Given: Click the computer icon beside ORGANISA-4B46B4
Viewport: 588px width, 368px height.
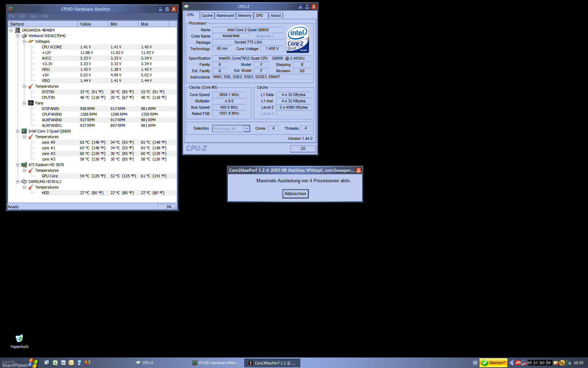Looking at the screenshot, I should [x=17, y=30].
